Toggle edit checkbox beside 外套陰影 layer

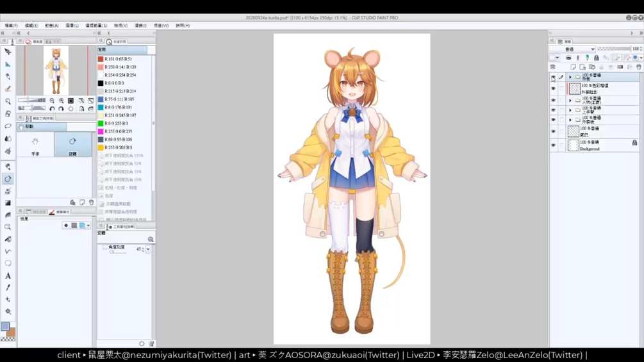(x=561, y=88)
